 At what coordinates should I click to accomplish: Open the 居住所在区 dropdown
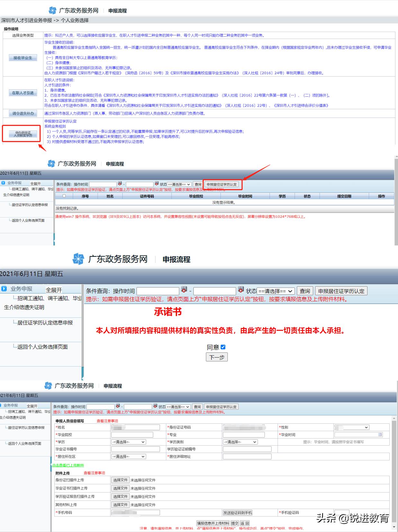click(x=128, y=457)
